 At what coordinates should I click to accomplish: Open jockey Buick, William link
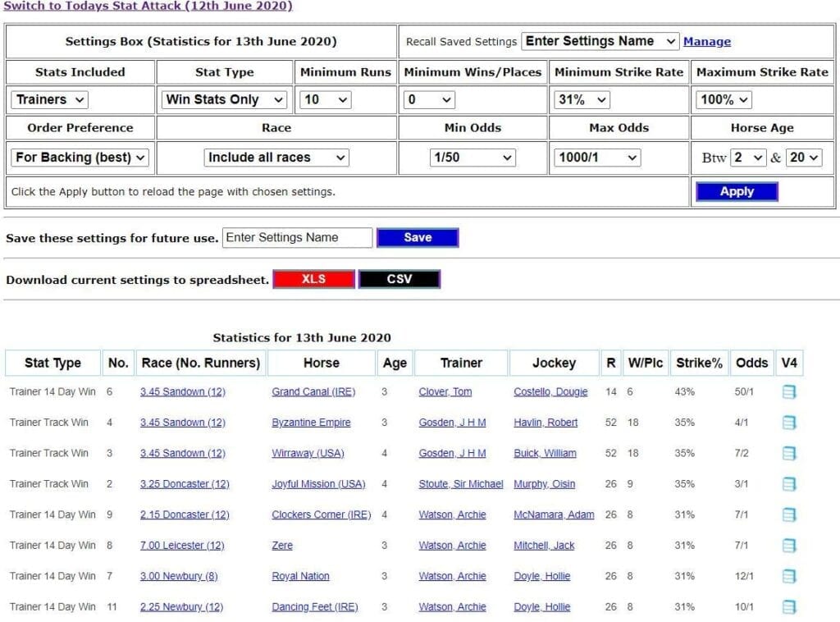(546, 453)
